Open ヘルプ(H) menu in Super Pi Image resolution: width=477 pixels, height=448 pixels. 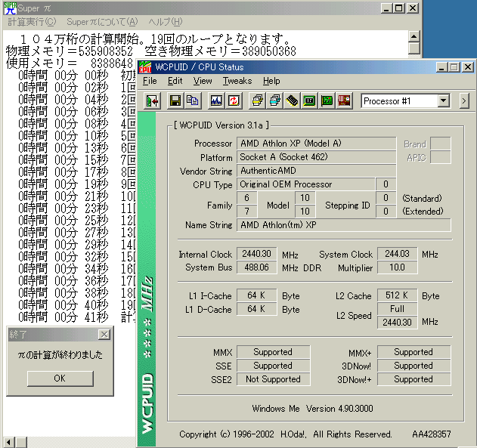[166, 22]
